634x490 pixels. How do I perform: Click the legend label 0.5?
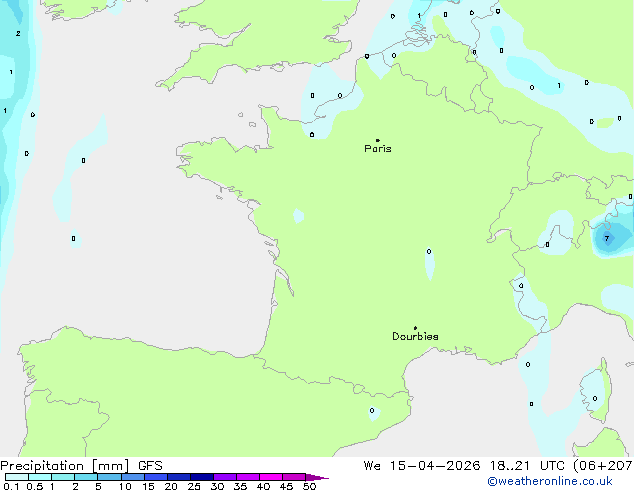[x=35, y=486]
